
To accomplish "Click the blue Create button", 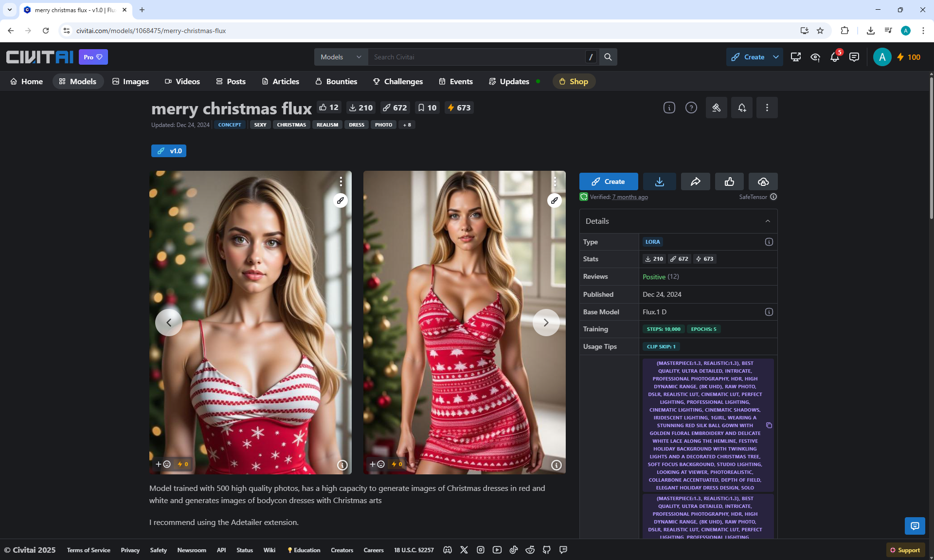I will 608,181.
